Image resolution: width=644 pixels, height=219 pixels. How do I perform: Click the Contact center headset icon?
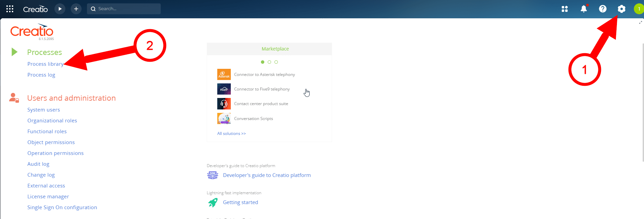[224, 104]
